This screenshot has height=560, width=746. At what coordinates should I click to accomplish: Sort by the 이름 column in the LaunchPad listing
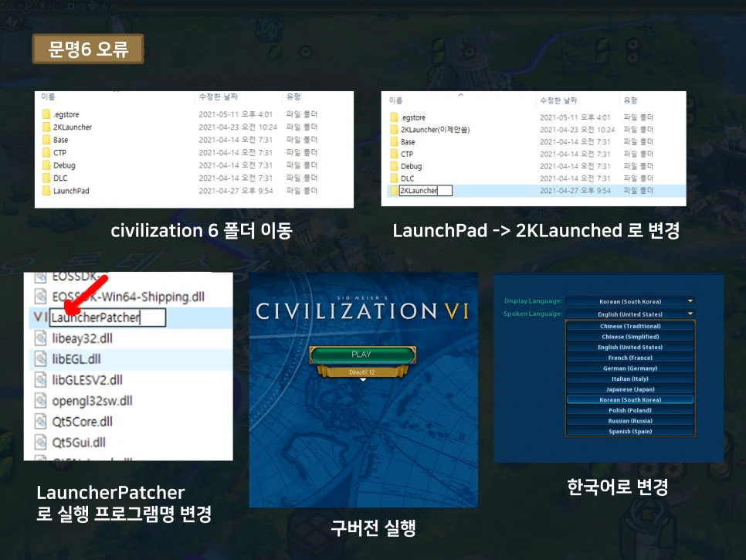pos(48,97)
